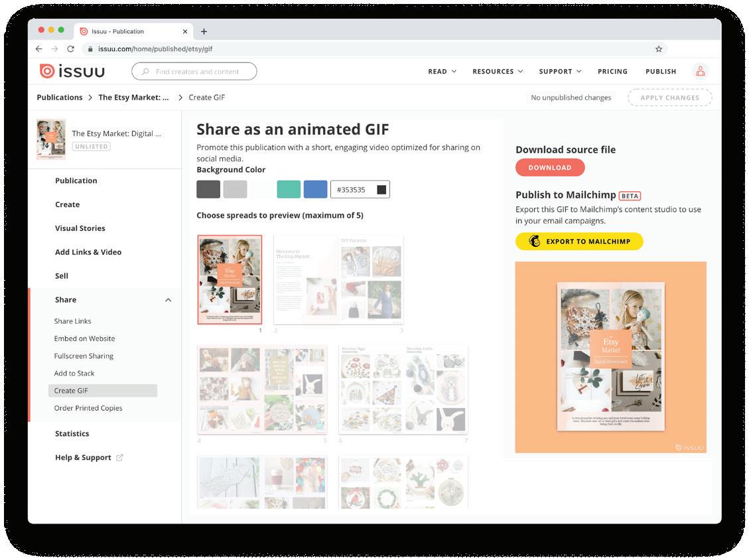Select cover page 1 spread

pyautogui.click(x=230, y=279)
